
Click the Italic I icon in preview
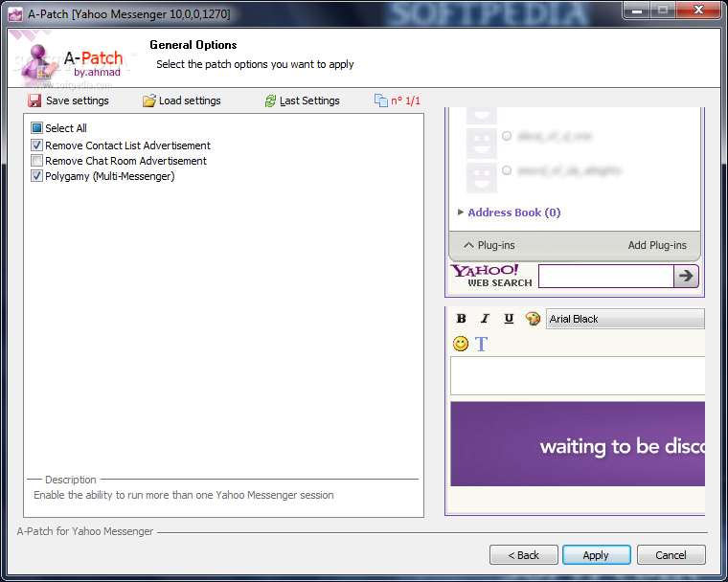(x=485, y=319)
